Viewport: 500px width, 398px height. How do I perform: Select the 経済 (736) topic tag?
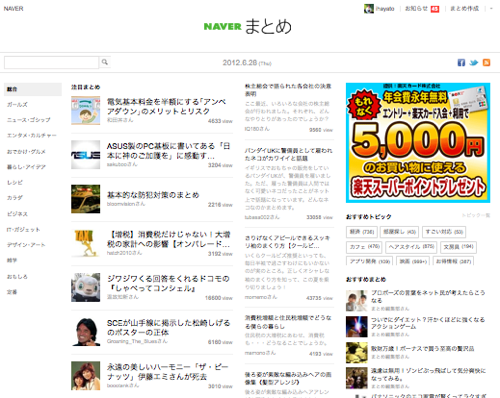pos(362,232)
